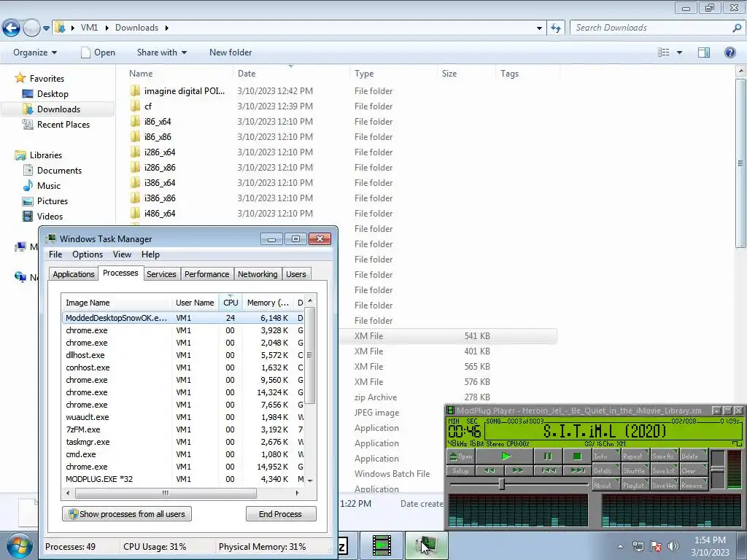747x560 pixels.
Task: Click the change view icon in Explorer
Action: coord(664,52)
